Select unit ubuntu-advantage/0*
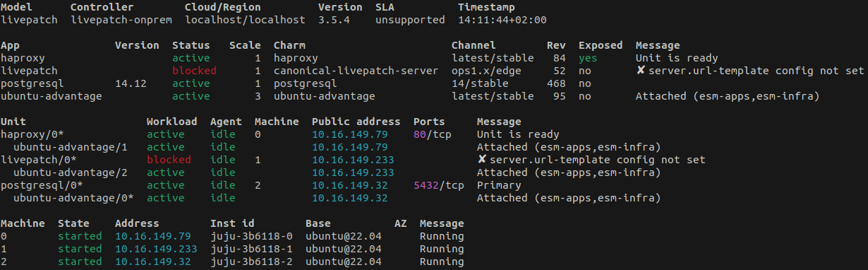Image resolution: width=868 pixels, height=270 pixels. pyautogui.click(x=74, y=198)
